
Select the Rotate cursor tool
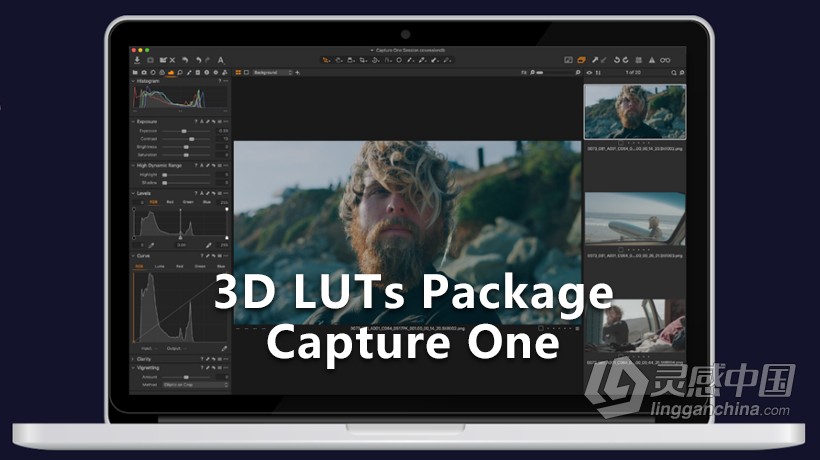(375, 60)
